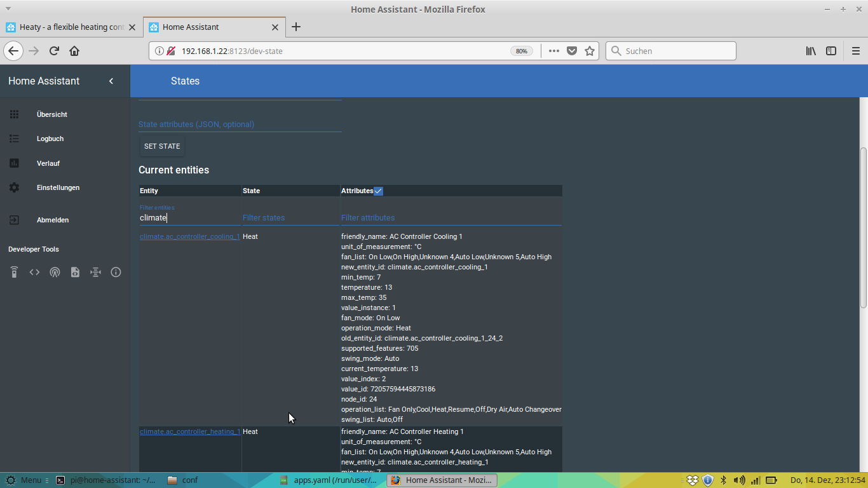The height and width of the screenshot is (488, 868).
Task: Open Einstellungen in the sidebar
Action: click(x=58, y=187)
